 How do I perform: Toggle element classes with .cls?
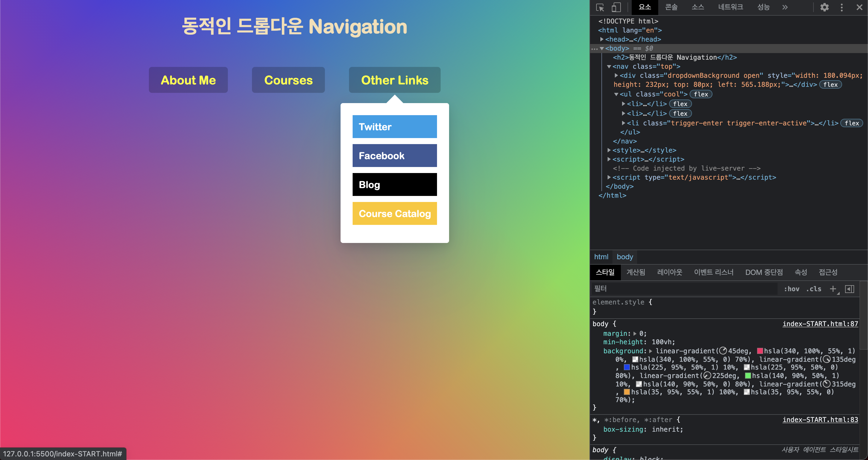coord(814,289)
